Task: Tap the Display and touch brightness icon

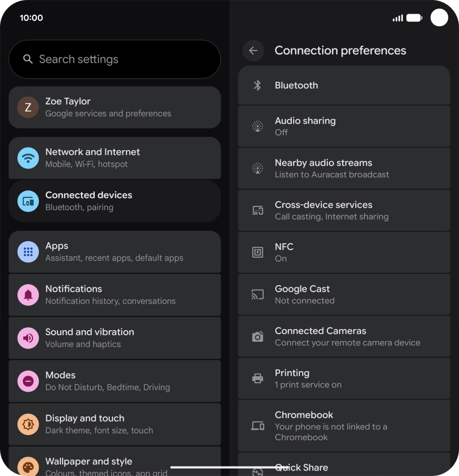Action: pyautogui.click(x=28, y=424)
